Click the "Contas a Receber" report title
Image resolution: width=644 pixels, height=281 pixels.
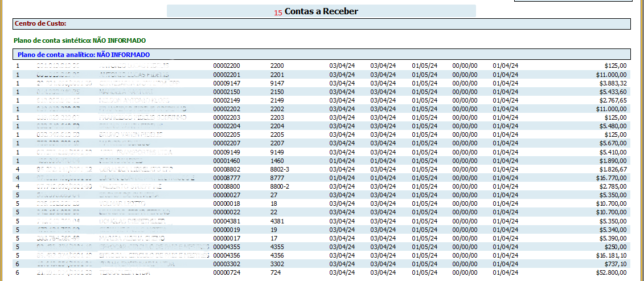tap(321, 11)
